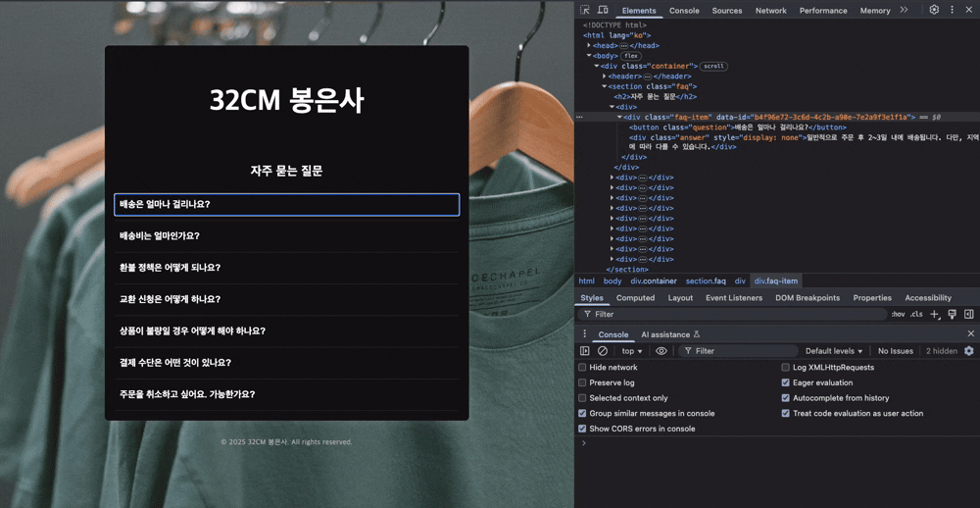Open the Event Listeners pane
The width and height of the screenshot is (980, 508).
click(x=734, y=298)
